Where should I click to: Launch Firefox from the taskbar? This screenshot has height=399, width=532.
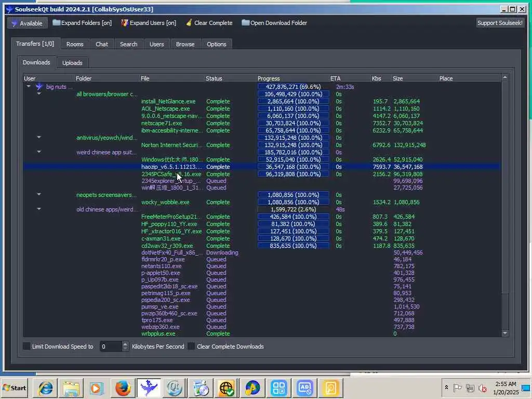tap(123, 388)
